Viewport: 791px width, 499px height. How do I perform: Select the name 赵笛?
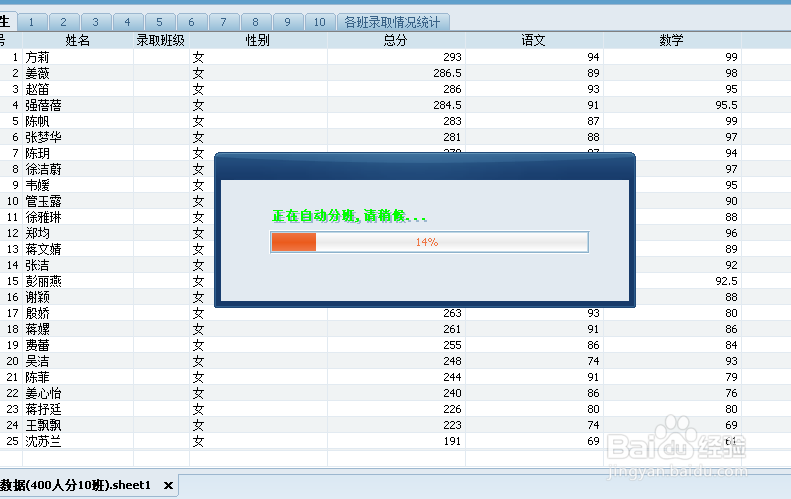[37, 89]
